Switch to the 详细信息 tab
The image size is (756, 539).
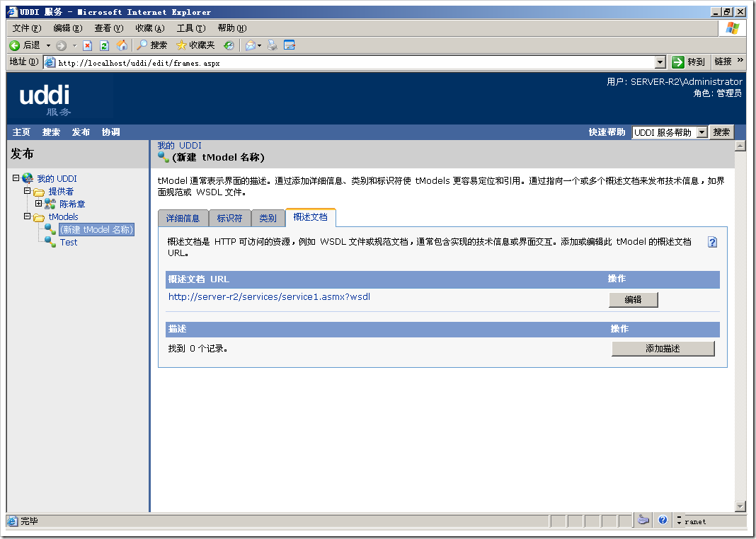click(183, 218)
